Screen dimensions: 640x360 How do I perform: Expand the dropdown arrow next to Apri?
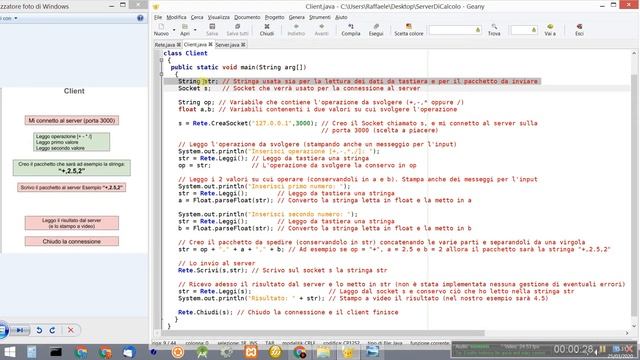195,30
